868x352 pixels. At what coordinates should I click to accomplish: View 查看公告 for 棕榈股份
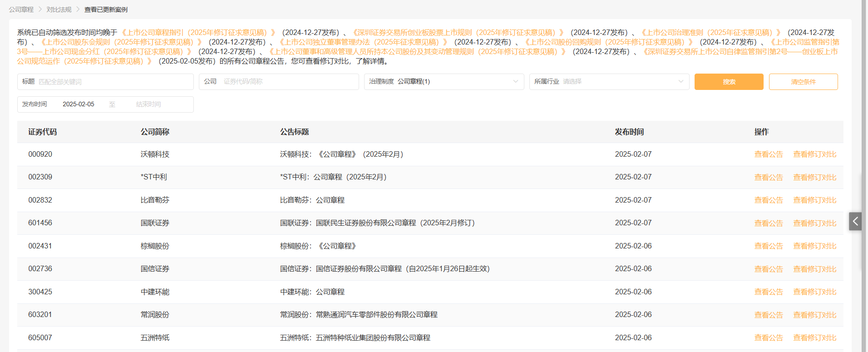pyautogui.click(x=769, y=246)
